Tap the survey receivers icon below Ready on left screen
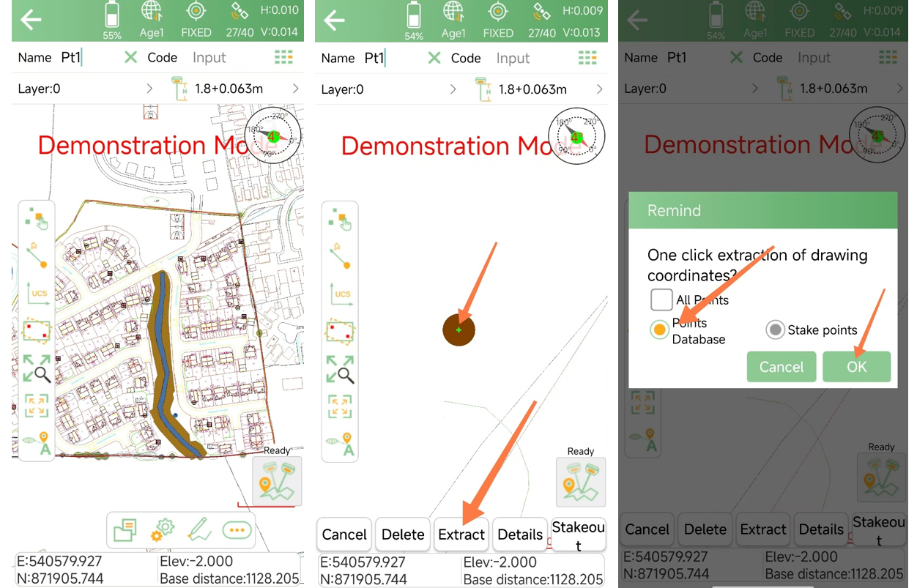This screenshot has height=588, width=917. click(277, 481)
